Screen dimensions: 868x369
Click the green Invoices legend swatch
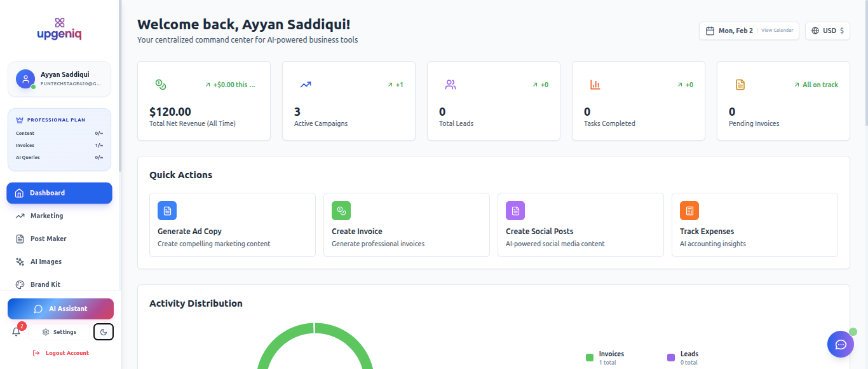(x=590, y=357)
